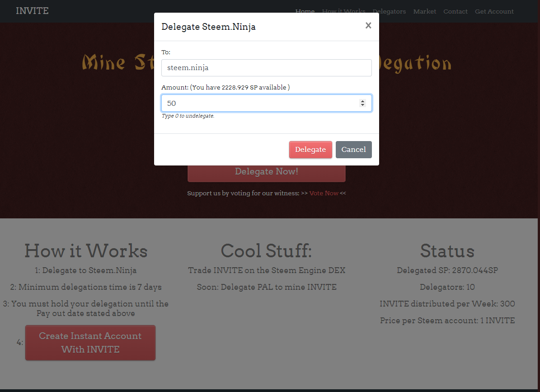Viewport: 540px width, 392px height.
Task: Navigate to the Market page
Action: (424, 11)
